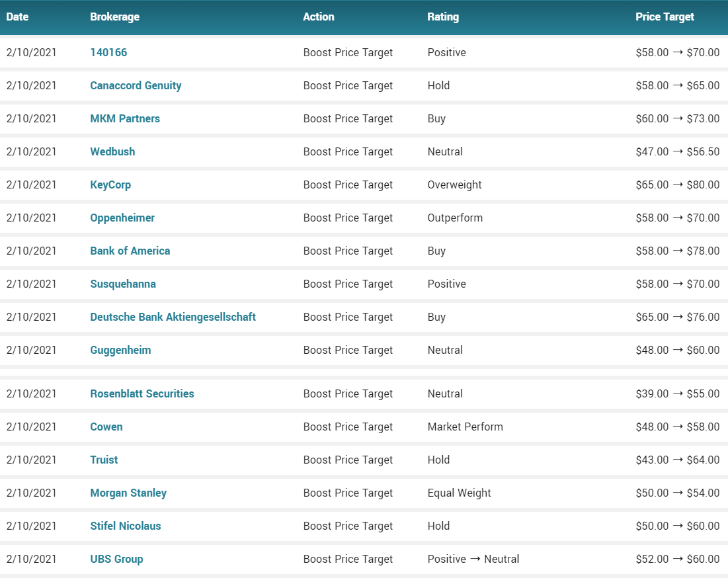This screenshot has height=578, width=728.
Task: Open the Rosenblatt Securities link
Action: 142,393
